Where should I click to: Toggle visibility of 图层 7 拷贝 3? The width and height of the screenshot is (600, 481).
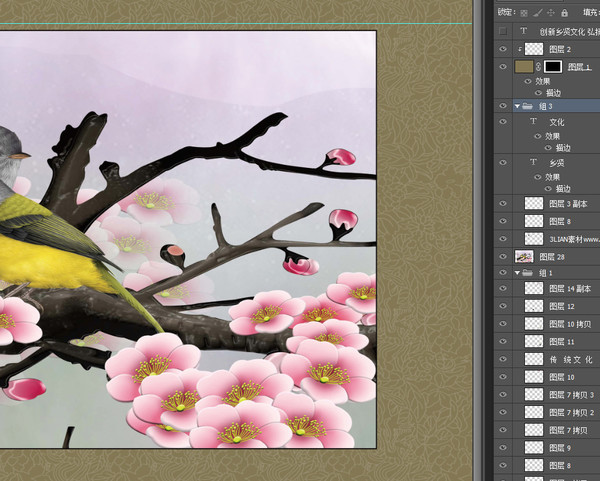(503, 394)
